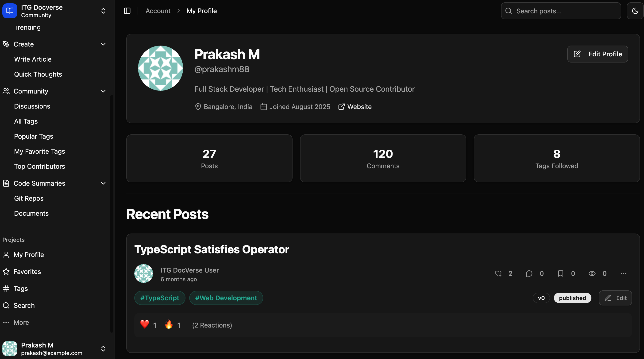Click the eye views icon
The width and height of the screenshot is (644, 359).
pos(592,273)
